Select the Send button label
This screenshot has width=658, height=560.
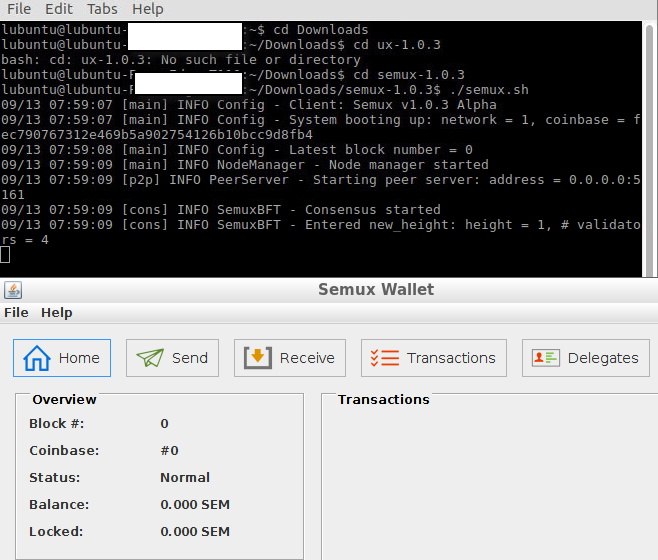[x=190, y=358]
